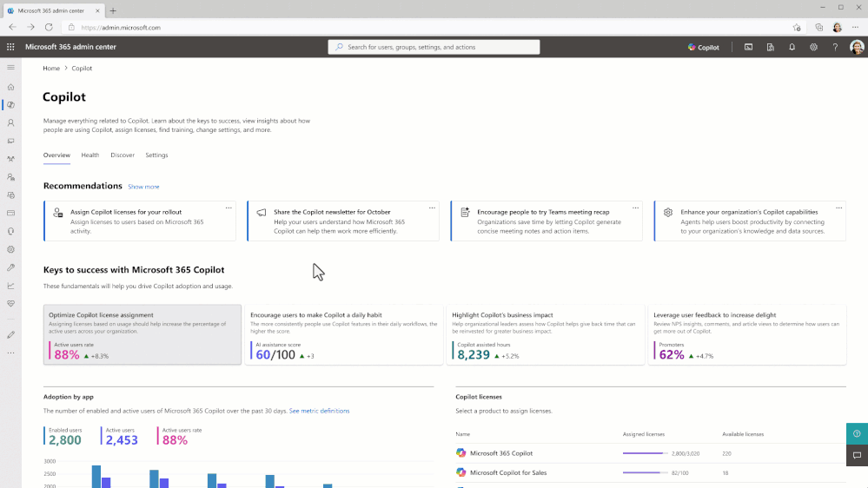Viewport: 868px width, 488px height.
Task: Click browser favorites star icon
Action: pos(797,27)
